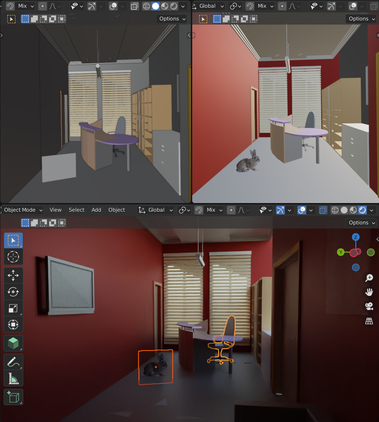Image resolution: width=379 pixels, height=422 pixels.
Task: Choose the extend-selection mode icon in the bottom viewport
Action: pos(34,223)
